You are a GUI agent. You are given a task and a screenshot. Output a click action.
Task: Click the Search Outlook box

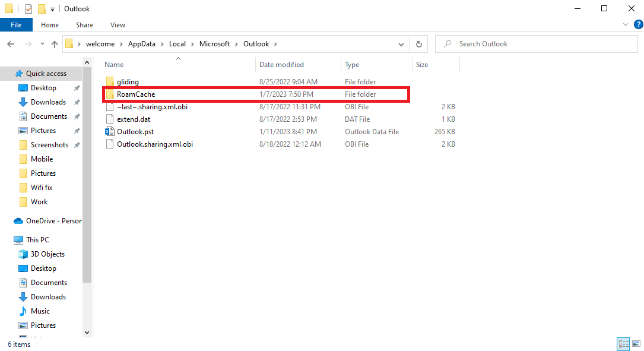coord(536,44)
